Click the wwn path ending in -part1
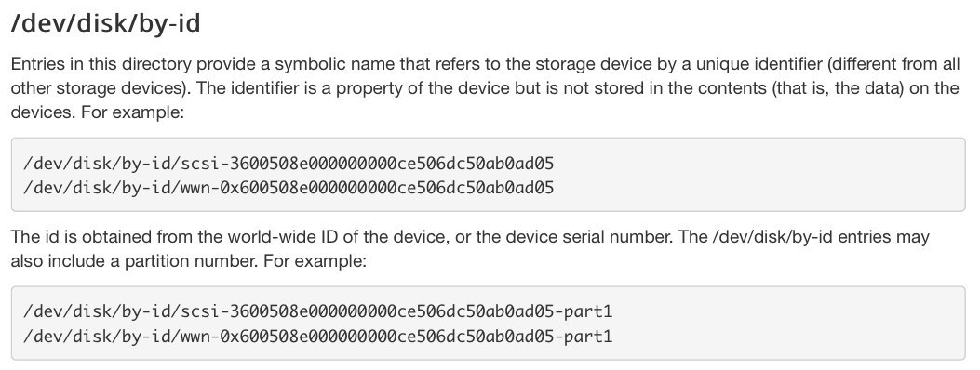Image resolution: width=980 pixels, height=370 pixels. [317, 336]
